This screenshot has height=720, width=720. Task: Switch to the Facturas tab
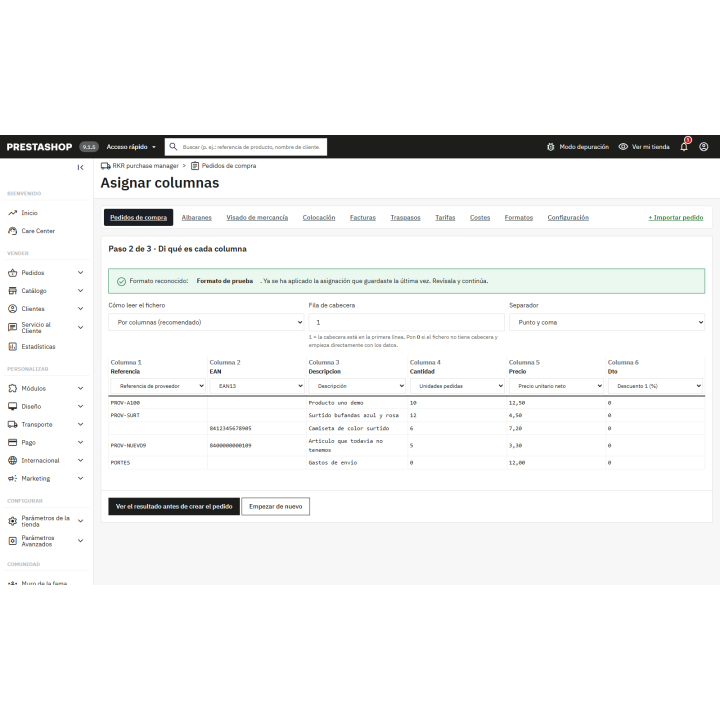click(363, 218)
